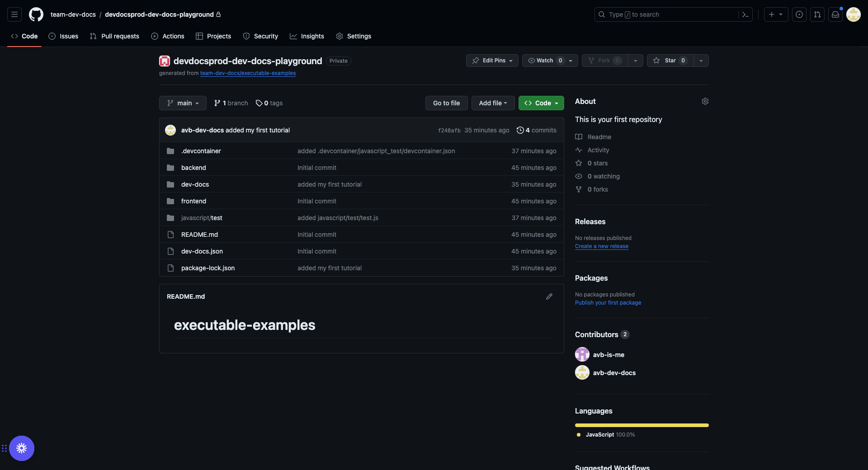Viewport: 868px width, 470px height.
Task: Click the GitHub logo home icon
Action: click(x=36, y=14)
